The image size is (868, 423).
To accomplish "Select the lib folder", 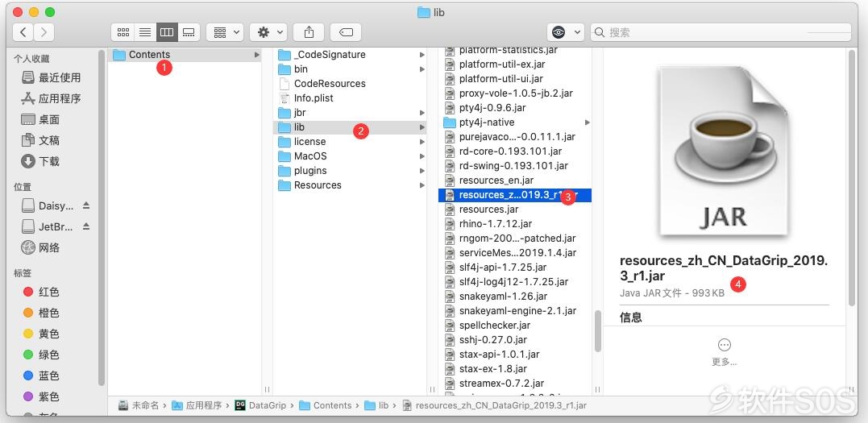I will tap(351, 127).
